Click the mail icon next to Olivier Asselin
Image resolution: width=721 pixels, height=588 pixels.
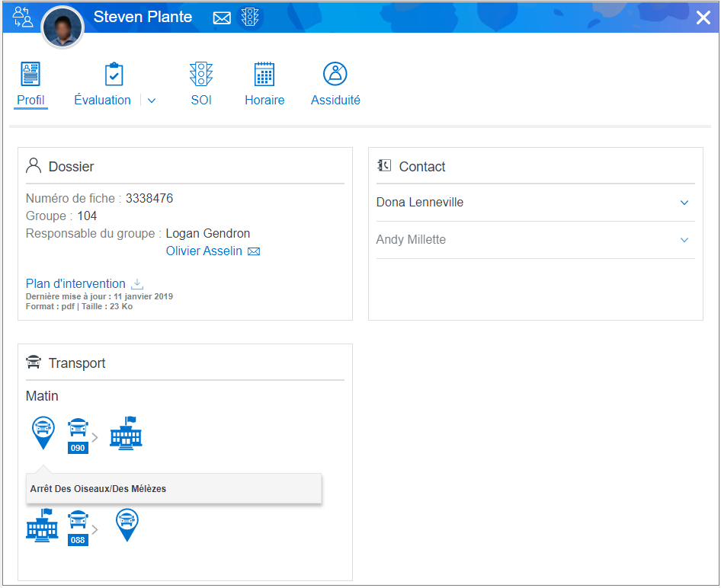(254, 251)
